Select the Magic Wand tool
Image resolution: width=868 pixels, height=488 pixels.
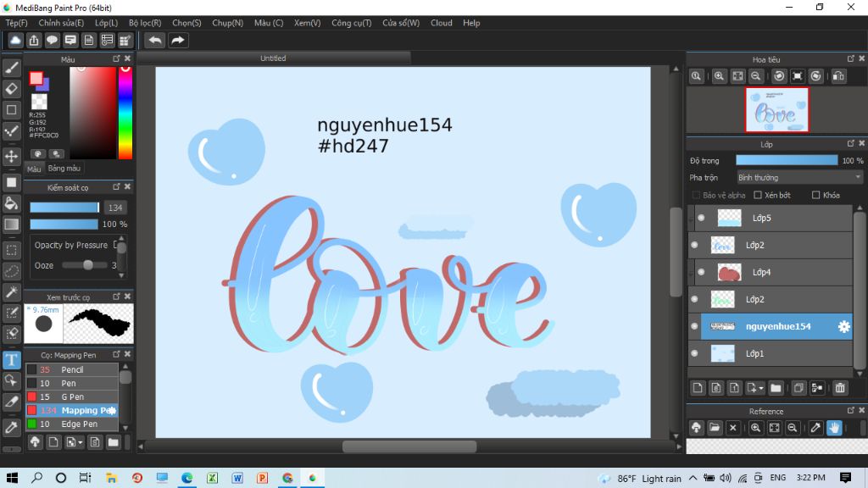point(12,291)
